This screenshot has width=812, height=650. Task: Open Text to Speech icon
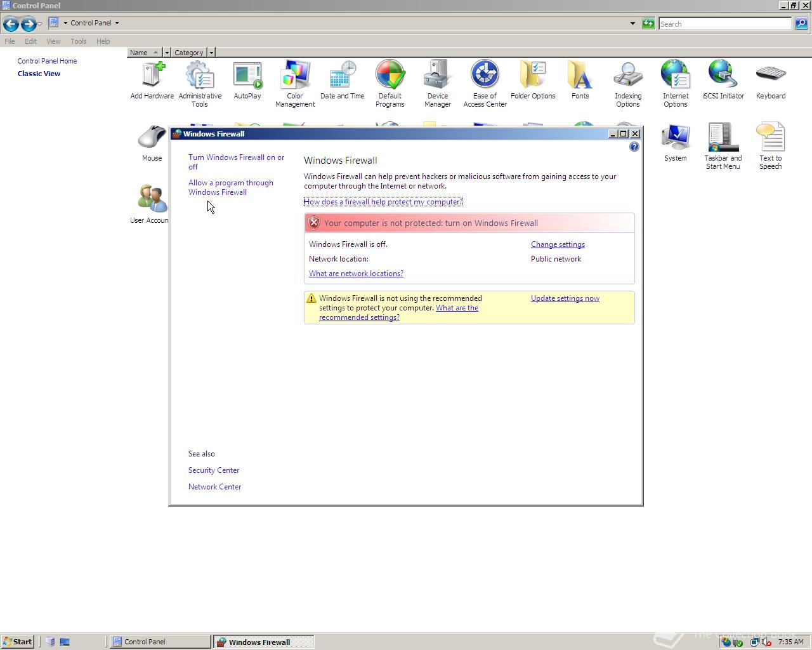771,147
